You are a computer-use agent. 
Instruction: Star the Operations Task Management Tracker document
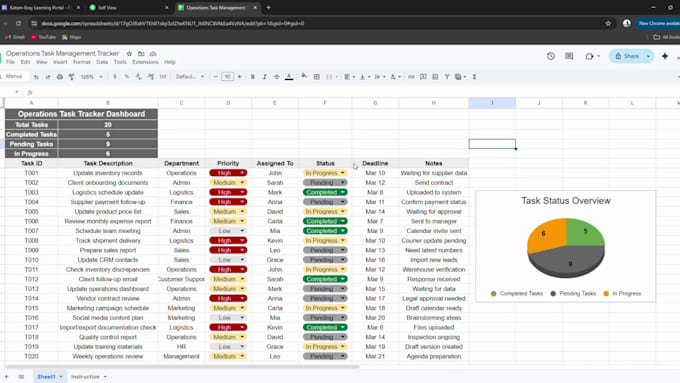(129, 54)
